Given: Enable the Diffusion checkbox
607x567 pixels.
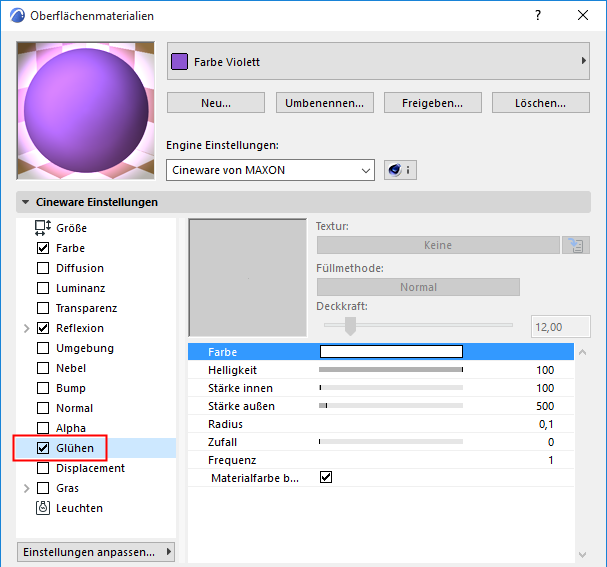Looking at the screenshot, I should 43,268.
